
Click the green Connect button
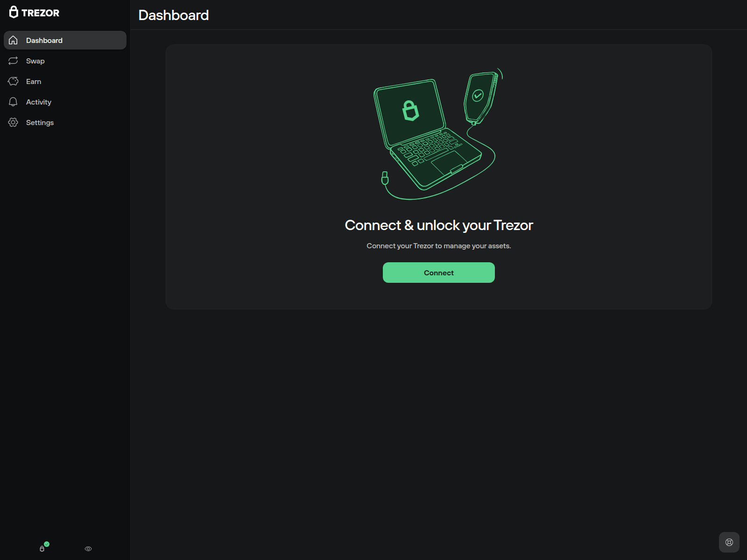click(x=439, y=273)
